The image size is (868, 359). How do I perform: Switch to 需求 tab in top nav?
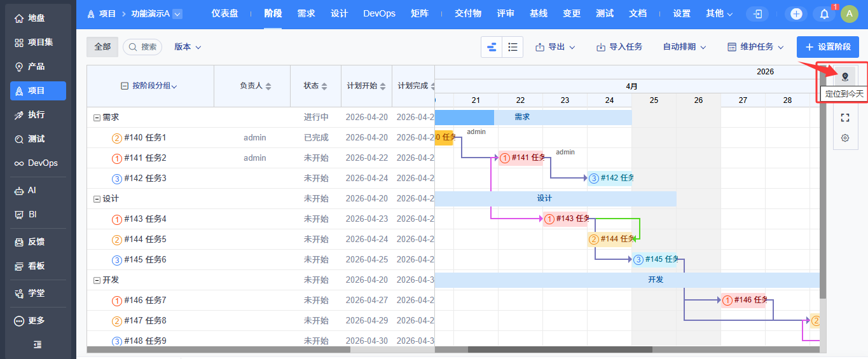coord(306,14)
